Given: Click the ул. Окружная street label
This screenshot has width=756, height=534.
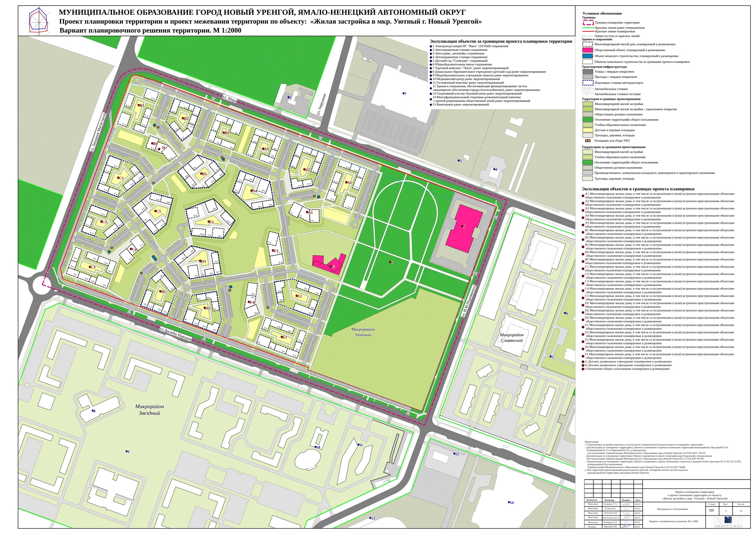Looking at the screenshot, I should 322,104.
